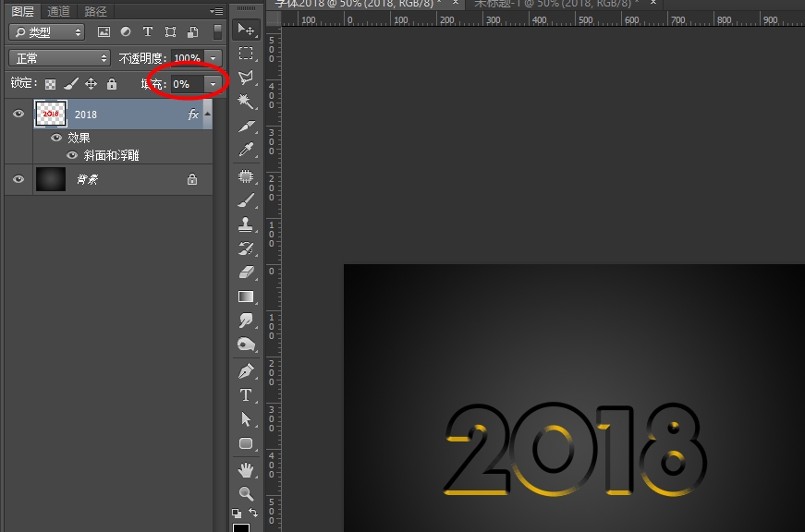Toggle the layer filtering switch
805x532 pixels.
pos(218,31)
